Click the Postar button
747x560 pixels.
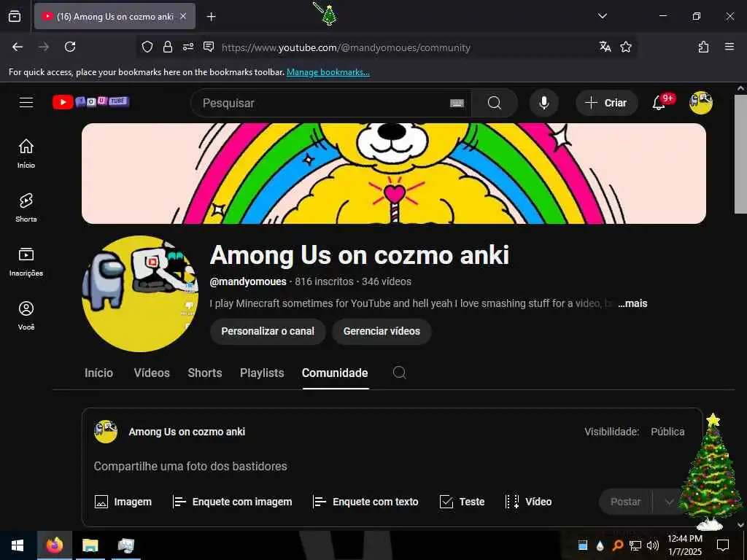pos(625,502)
